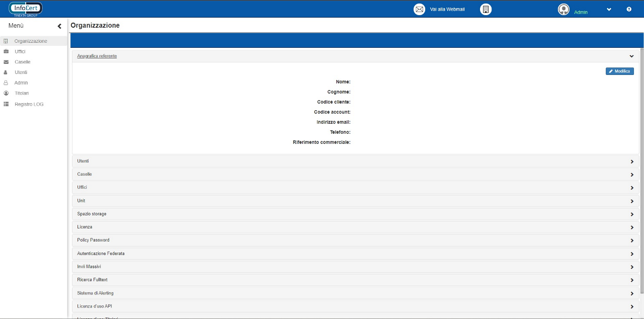Open the help question mark icon

click(x=629, y=10)
